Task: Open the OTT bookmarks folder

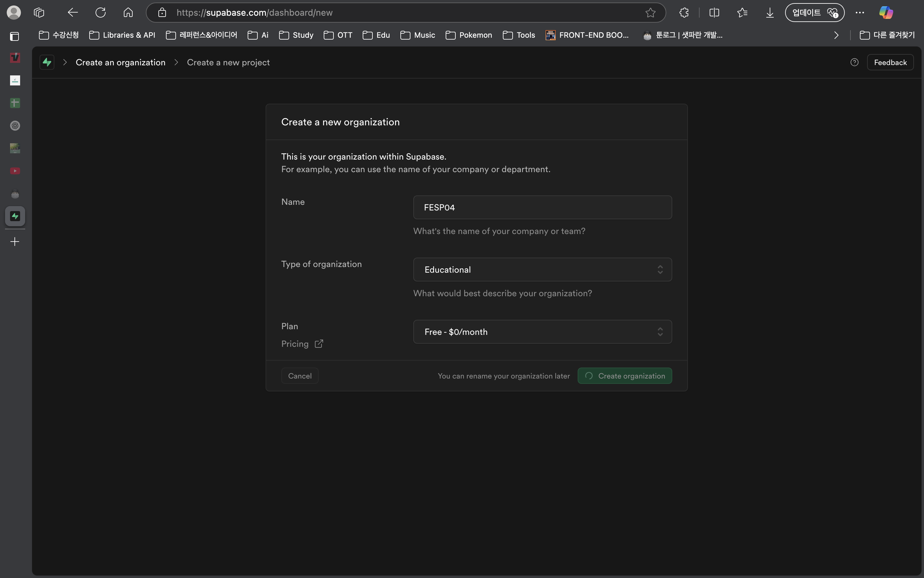Action: coord(338,35)
